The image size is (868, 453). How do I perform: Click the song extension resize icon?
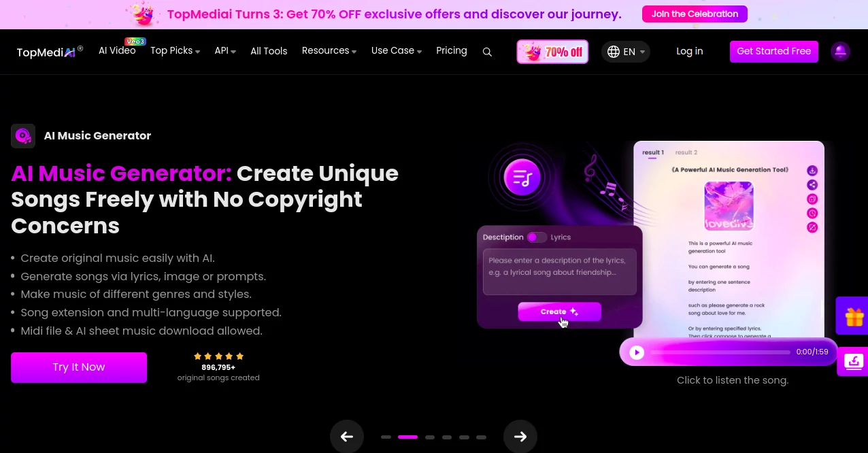812,227
